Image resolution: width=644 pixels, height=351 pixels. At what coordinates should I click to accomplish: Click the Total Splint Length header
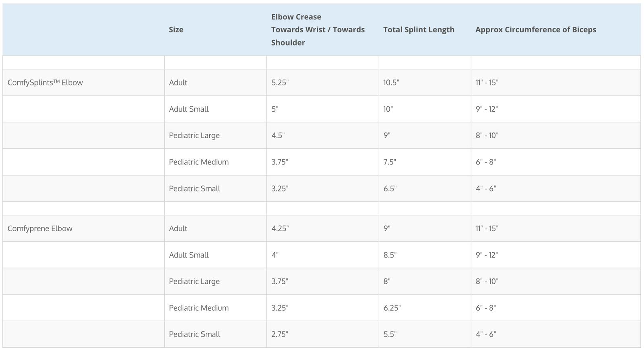[x=419, y=29]
